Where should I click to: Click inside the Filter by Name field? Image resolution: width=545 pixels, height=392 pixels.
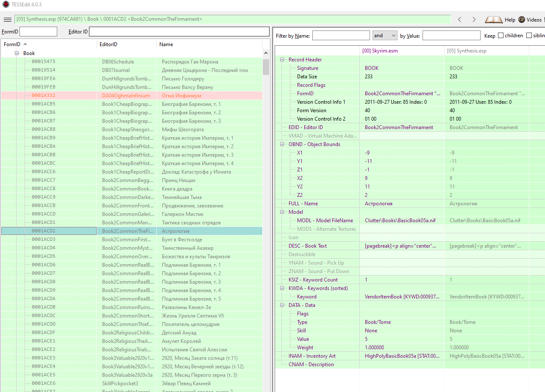click(x=340, y=35)
